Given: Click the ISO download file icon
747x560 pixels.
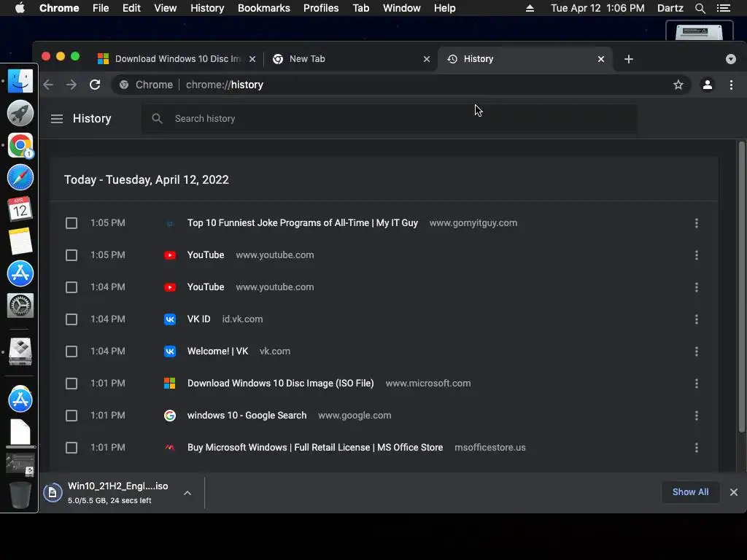Looking at the screenshot, I should (x=53, y=493).
